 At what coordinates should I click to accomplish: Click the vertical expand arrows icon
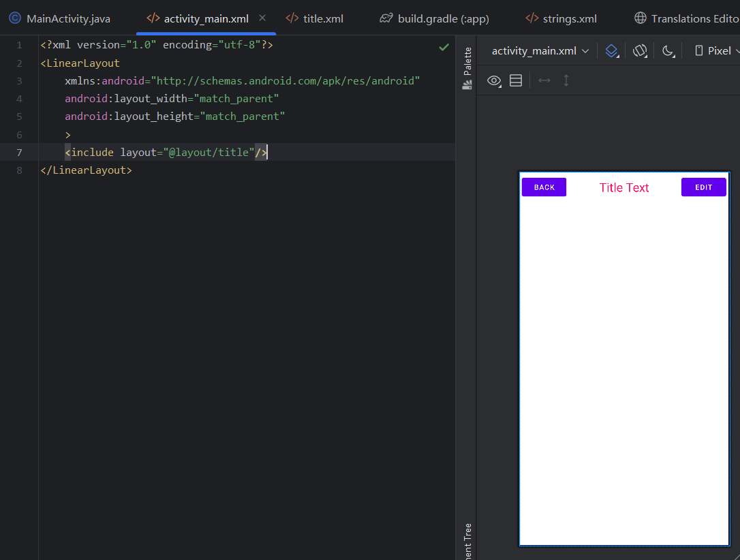pos(566,81)
